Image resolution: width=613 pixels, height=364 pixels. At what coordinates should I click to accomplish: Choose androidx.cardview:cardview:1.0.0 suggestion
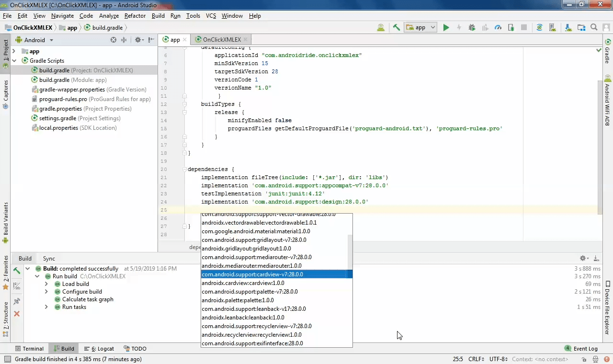(x=276, y=283)
